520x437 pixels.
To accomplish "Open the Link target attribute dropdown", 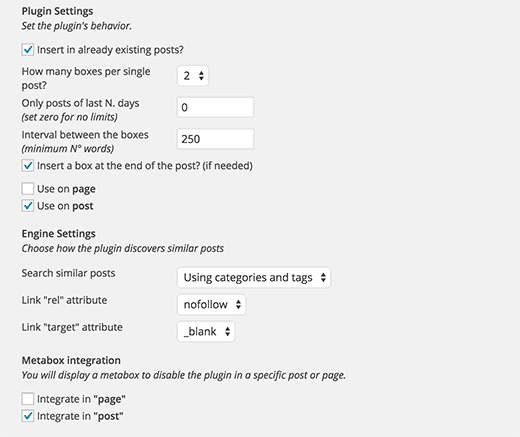I will (206, 331).
